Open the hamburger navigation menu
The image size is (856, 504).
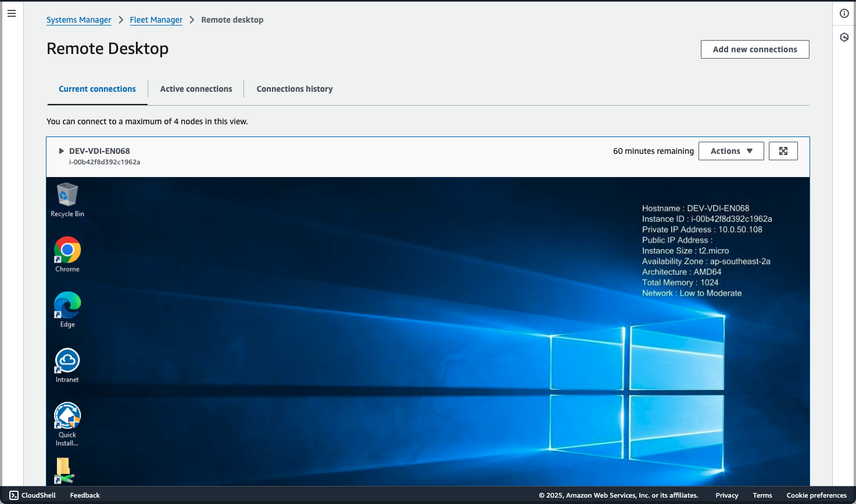[12, 13]
